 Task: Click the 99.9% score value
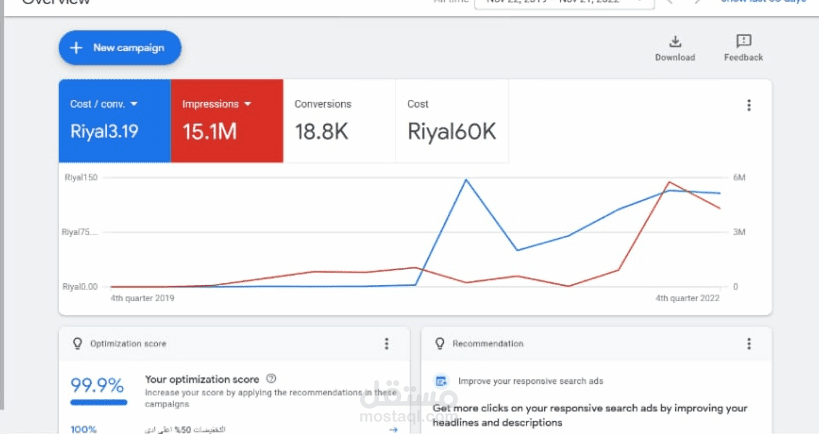[x=97, y=385]
